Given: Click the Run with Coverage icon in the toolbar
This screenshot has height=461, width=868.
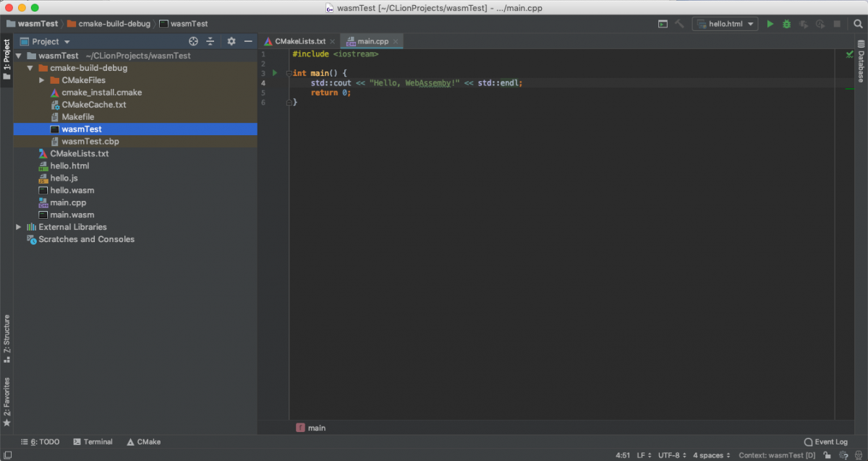Looking at the screenshot, I should point(803,23).
